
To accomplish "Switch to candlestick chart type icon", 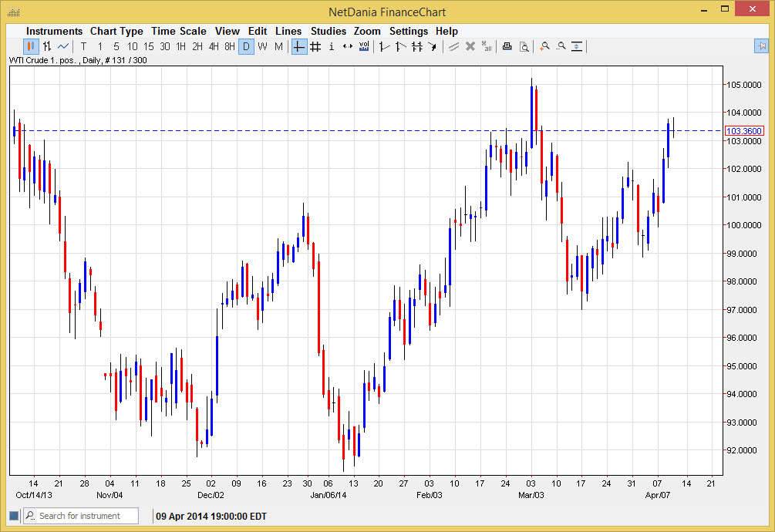I will coord(30,46).
